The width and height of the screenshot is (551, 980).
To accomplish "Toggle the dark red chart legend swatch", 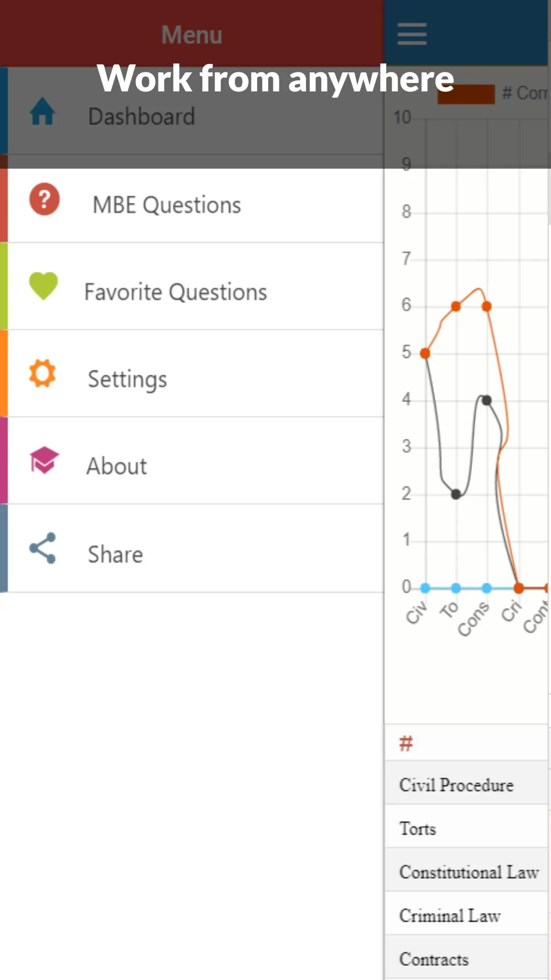I will click(466, 94).
